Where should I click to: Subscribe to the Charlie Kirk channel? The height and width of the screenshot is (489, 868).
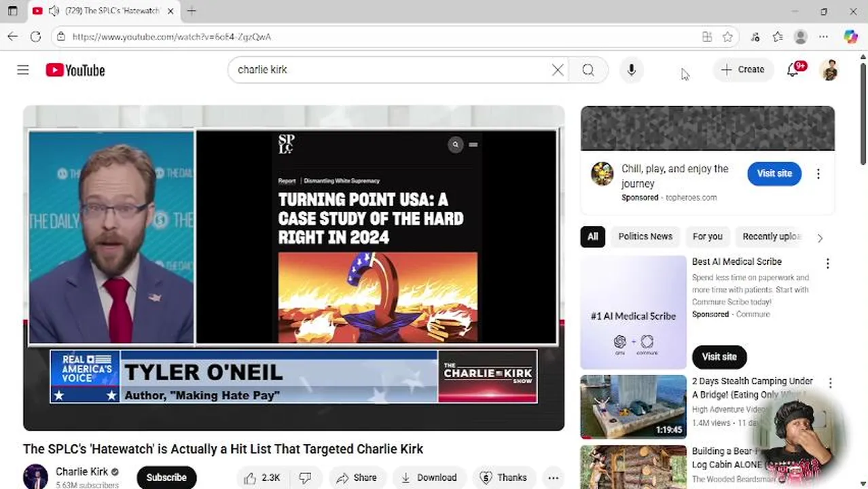pos(166,477)
